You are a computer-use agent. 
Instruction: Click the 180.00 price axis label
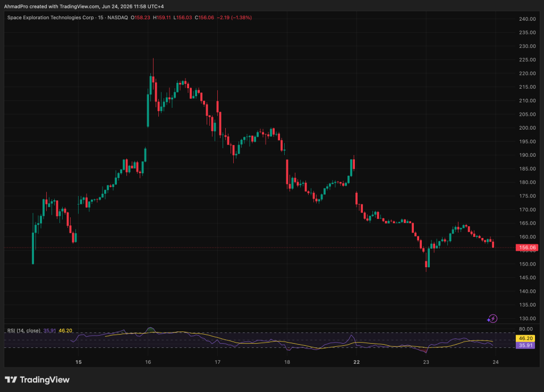point(528,183)
